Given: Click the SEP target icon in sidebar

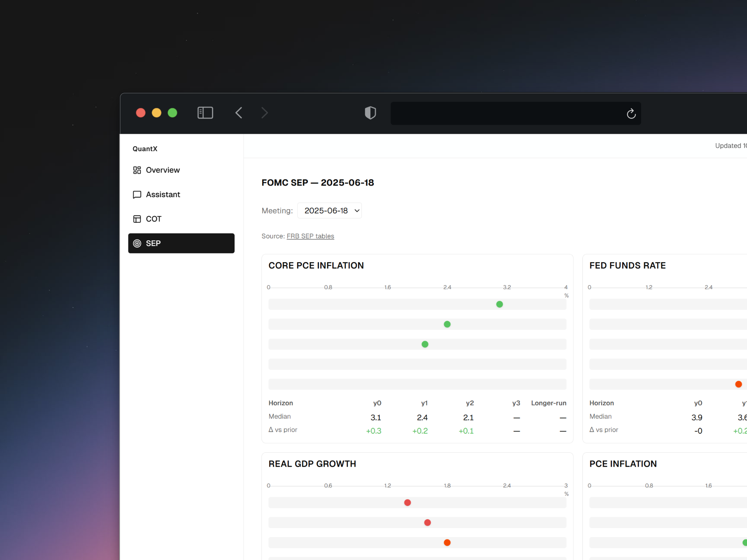Looking at the screenshot, I should [x=137, y=243].
